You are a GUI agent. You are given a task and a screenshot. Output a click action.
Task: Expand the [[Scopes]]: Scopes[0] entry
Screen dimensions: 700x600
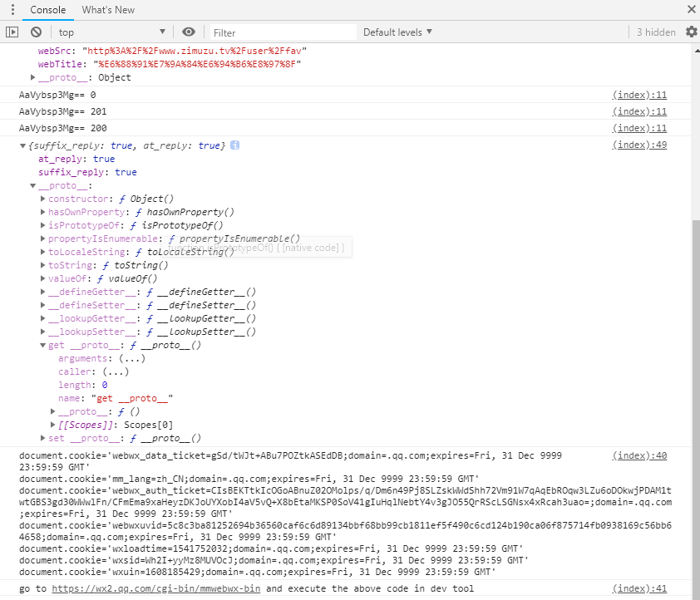52,425
